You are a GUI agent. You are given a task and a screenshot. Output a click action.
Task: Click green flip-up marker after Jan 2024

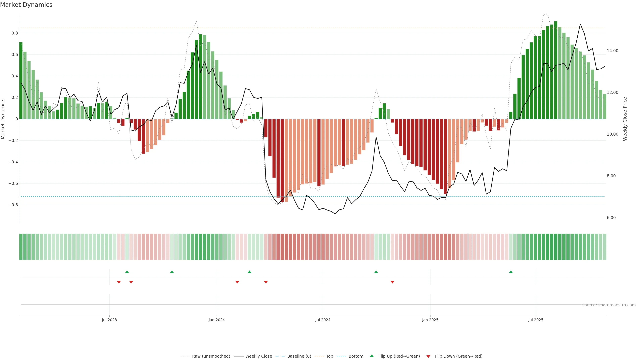point(250,272)
